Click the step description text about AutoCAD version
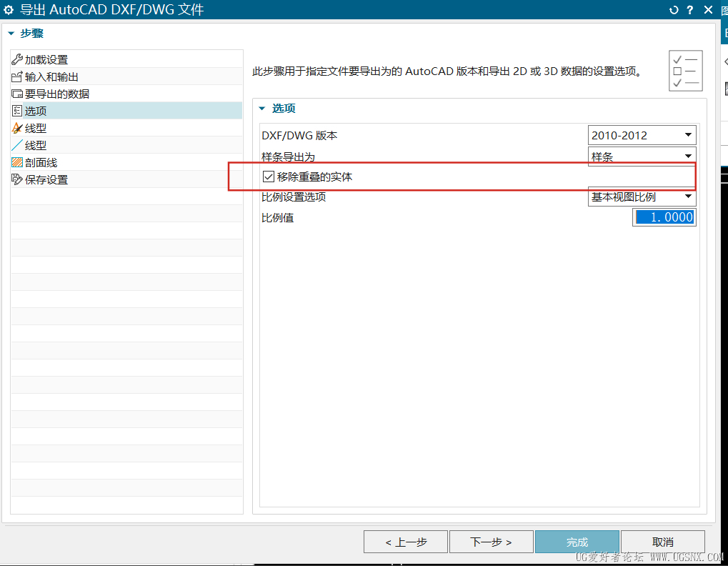 447,71
